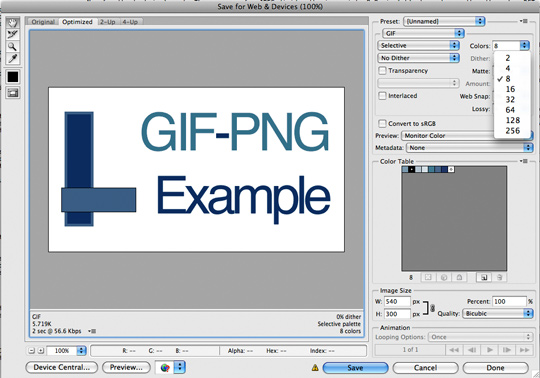Enable the Convert to sRGB checkbox
This screenshot has width=540, height=378.
[x=382, y=123]
